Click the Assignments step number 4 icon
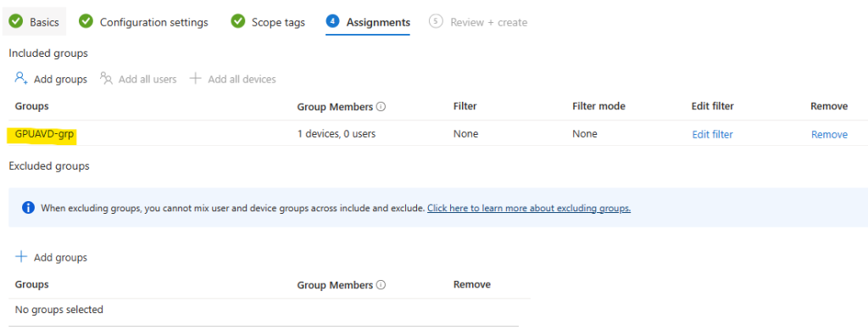Image resolution: width=868 pixels, height=336 pixels. coord(332,21)
